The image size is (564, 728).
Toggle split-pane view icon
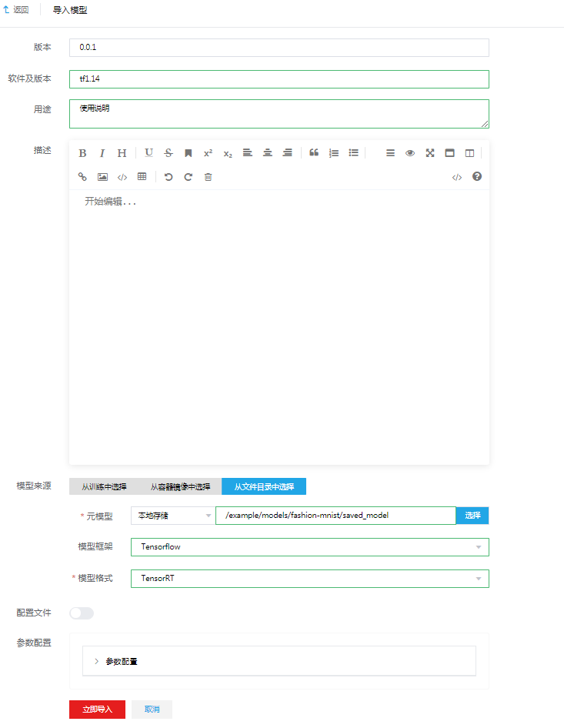[x=470, y=152]
